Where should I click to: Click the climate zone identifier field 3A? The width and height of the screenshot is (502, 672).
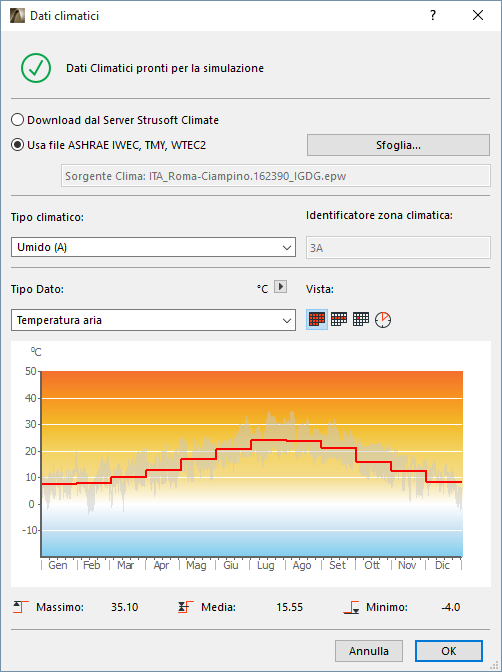(398, 248)
